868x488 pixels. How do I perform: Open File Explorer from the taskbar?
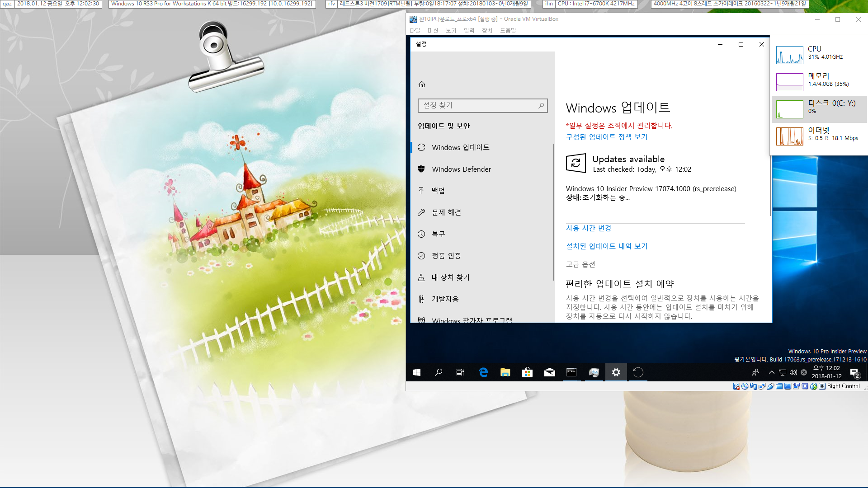tap(505, 372)
